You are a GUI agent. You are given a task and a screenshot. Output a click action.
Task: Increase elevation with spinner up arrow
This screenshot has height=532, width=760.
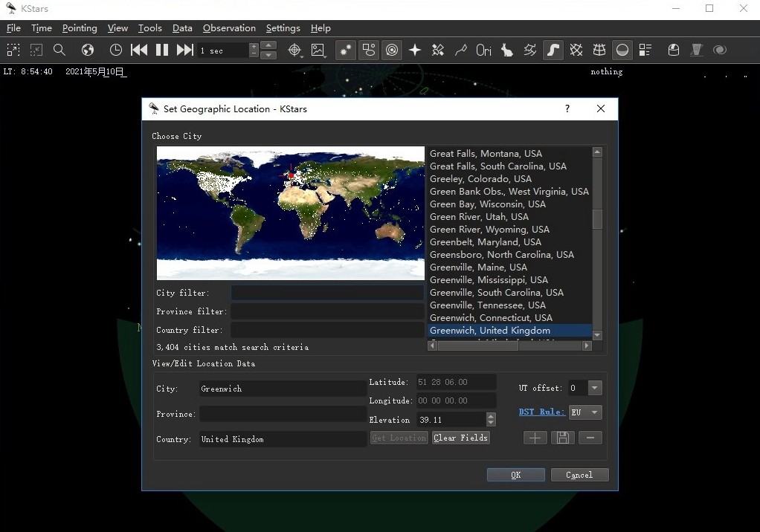click(x=491, y=416)
